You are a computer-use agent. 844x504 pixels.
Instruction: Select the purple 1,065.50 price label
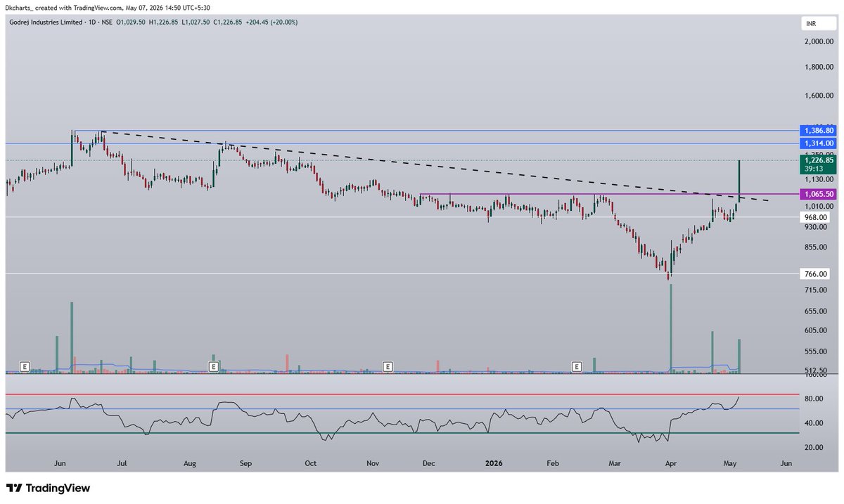[x=818, y=194]
